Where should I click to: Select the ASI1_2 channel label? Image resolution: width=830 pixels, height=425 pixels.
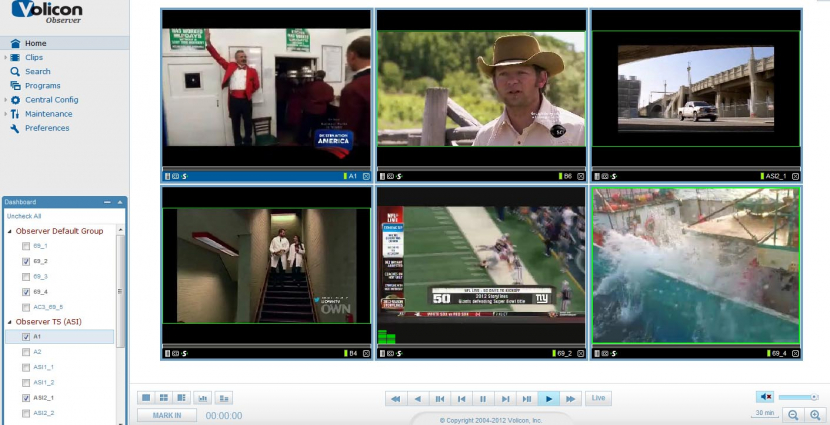pos(43,382)
